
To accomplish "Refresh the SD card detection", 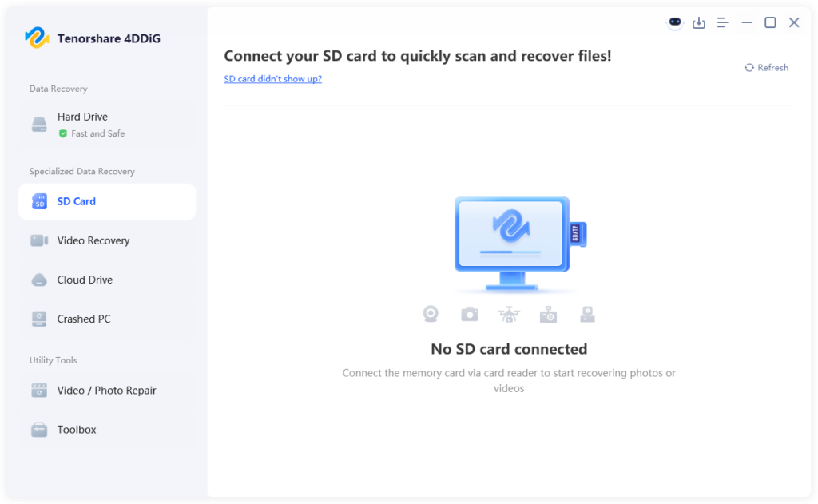I will (765, 67).
